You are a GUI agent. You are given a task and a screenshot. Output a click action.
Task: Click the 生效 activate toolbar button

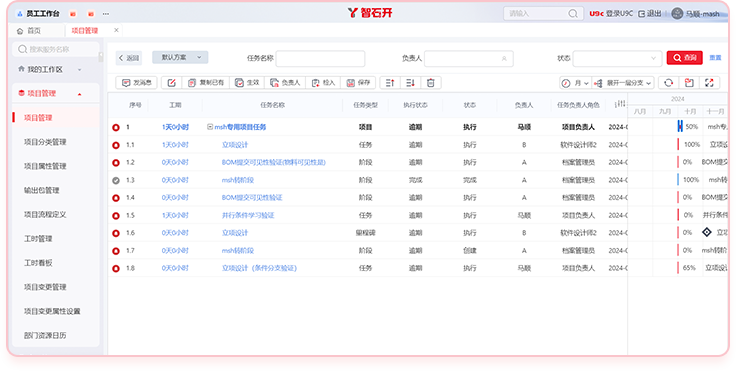(x=247, y=83)
